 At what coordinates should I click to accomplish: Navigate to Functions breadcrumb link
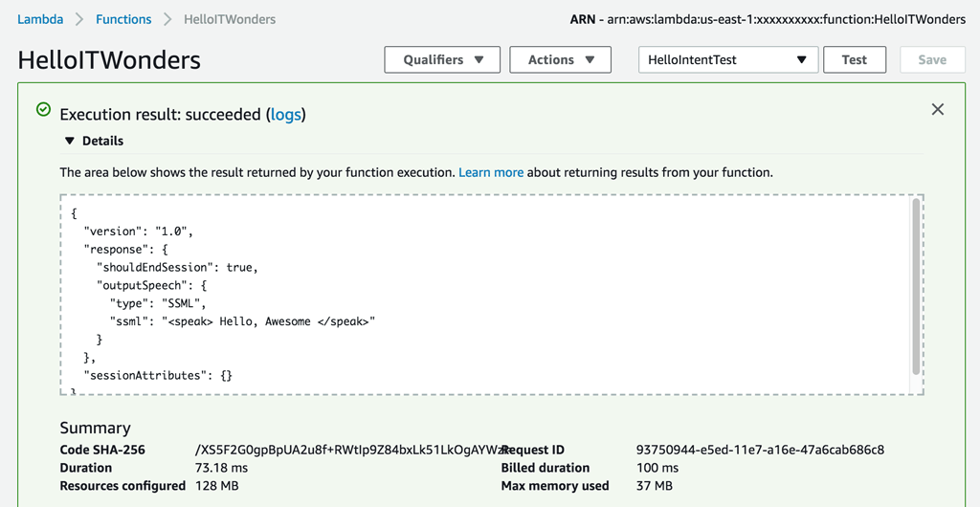tap(123, 19)
